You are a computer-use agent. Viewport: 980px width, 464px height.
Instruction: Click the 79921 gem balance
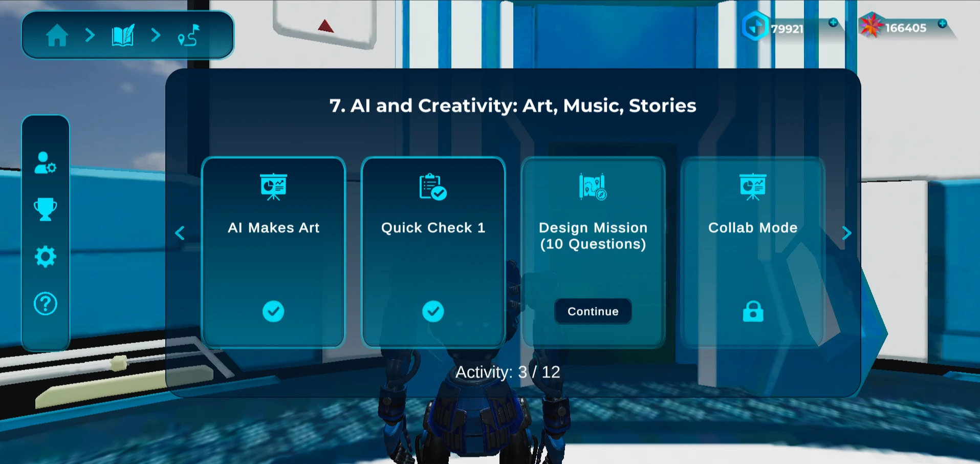(787, 29)
